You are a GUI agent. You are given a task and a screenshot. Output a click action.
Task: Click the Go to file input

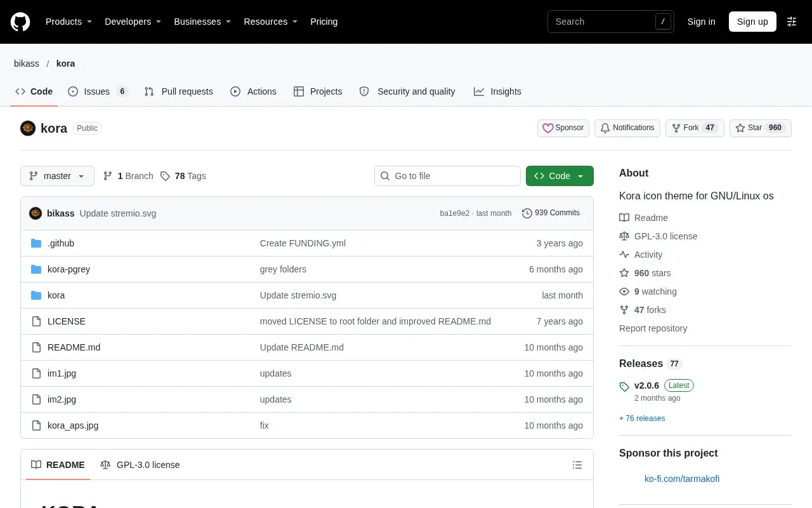point(447,176)
